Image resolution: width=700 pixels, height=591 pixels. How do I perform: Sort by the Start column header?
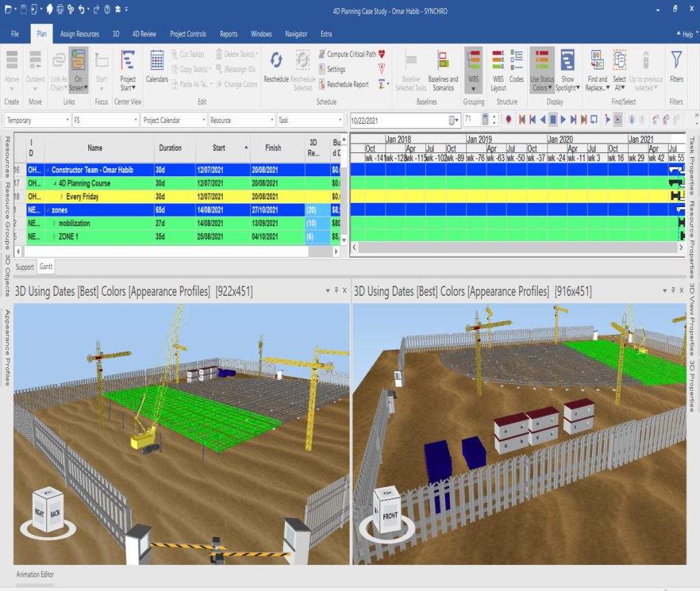point(223,148)
